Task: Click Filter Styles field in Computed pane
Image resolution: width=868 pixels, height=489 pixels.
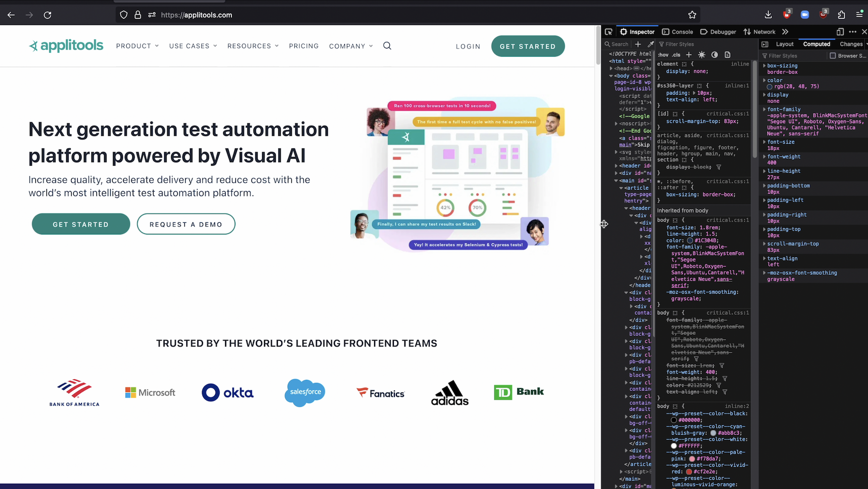Action: coord(793,56)
